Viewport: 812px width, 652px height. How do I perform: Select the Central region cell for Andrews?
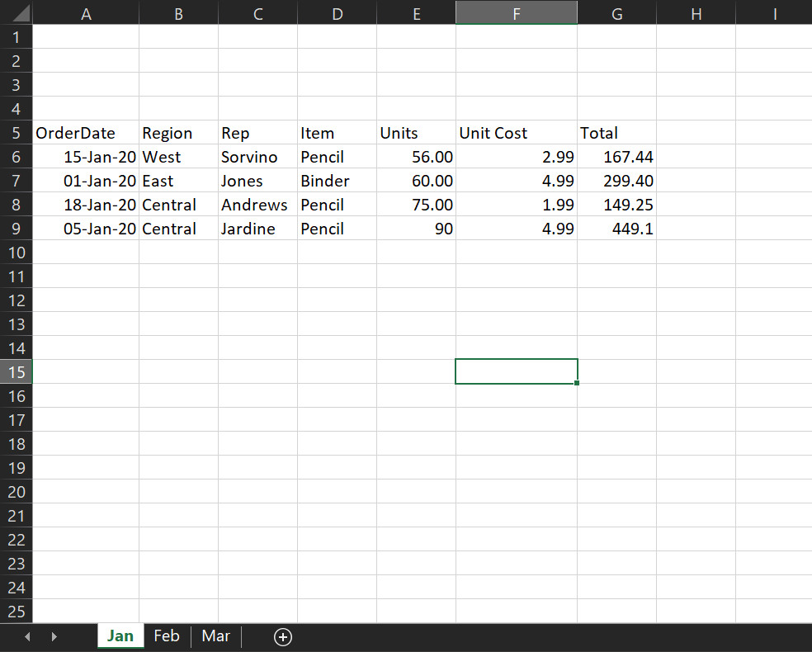177,205
